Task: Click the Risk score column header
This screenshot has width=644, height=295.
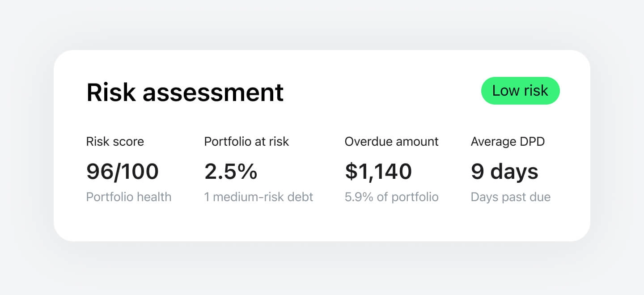Action: tap(115, 141)
